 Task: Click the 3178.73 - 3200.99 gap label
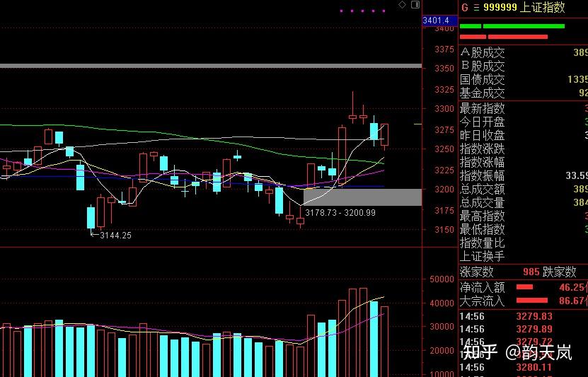[x=340, y=212]
